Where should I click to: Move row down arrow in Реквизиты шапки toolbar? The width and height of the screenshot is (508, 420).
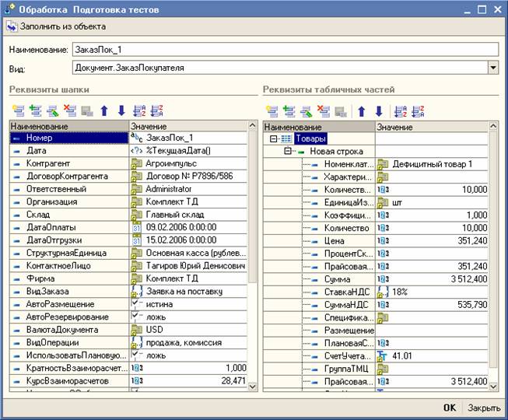click(x=121, y=110)
